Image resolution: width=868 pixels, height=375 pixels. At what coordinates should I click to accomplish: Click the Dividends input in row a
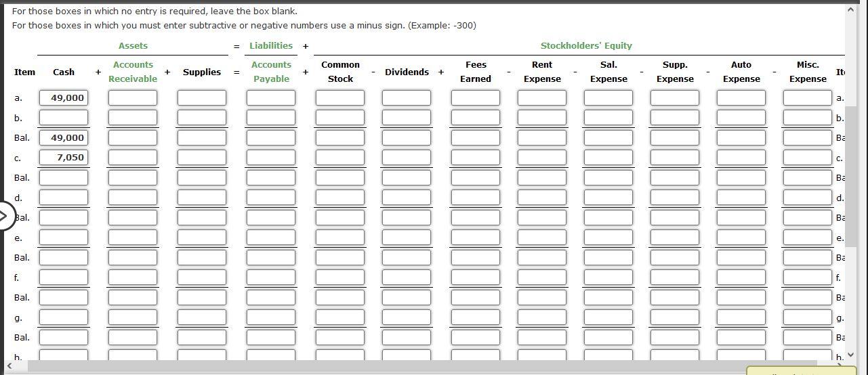pyautogui.click(x=407, y=97)
